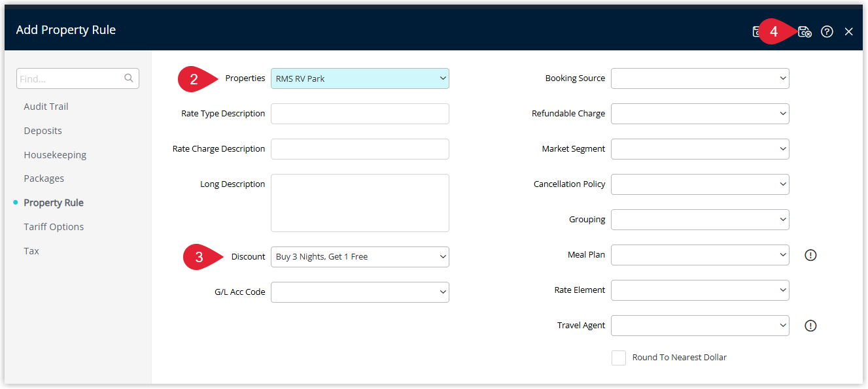Click the Add Property Rule title
Image resolution: width=868 pixels, height=389 pixels.
click(x=66, y=29)
